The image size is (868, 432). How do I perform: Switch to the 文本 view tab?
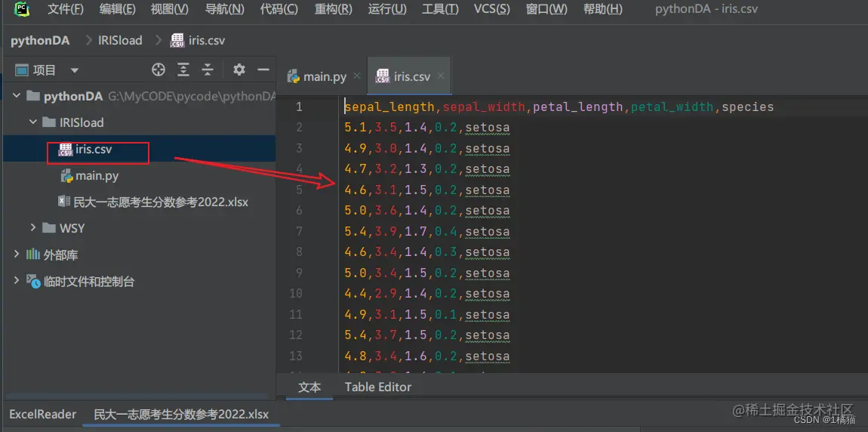pos(309,387)
